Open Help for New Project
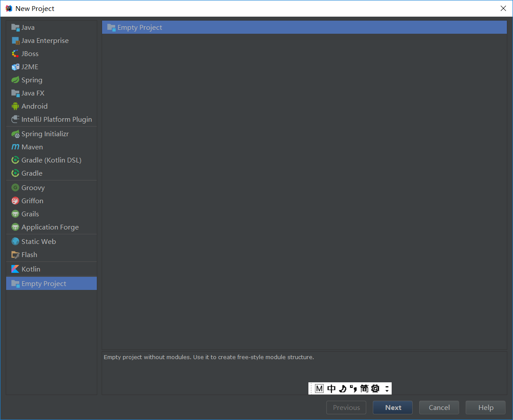This screenshot has height=420, width=513. point(485,408)
